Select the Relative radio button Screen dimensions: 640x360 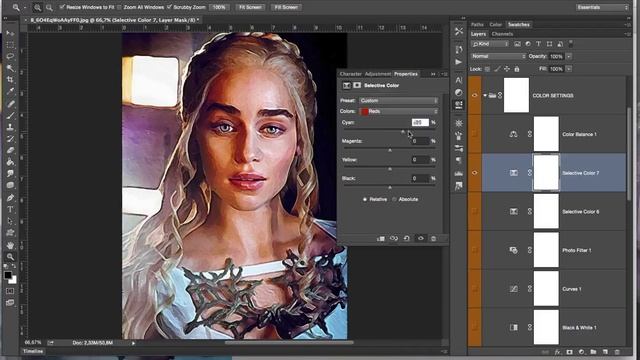[364, 200]
